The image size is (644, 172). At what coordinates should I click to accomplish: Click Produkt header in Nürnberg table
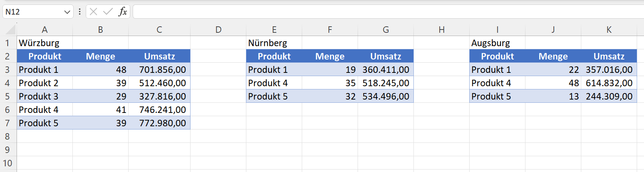[x=274, y=56]
